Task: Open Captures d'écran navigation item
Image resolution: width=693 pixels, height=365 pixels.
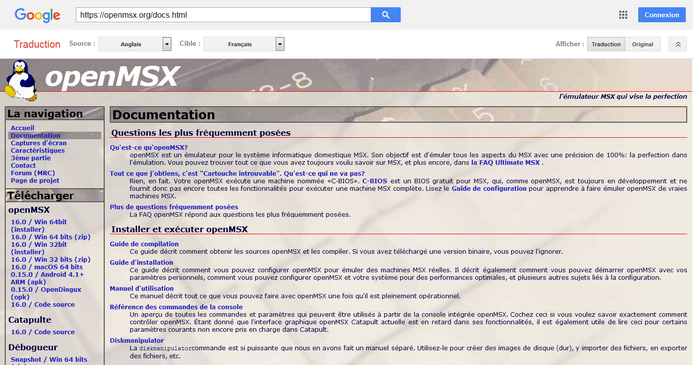Action: coord(38,143)
